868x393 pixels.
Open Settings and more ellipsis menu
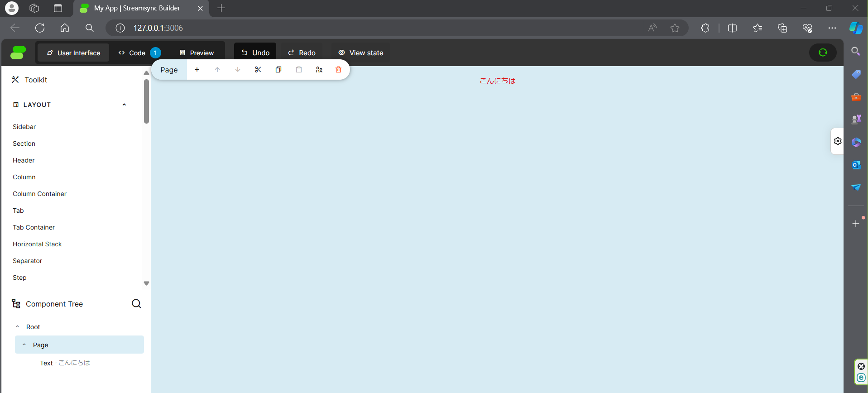[832, 28]
